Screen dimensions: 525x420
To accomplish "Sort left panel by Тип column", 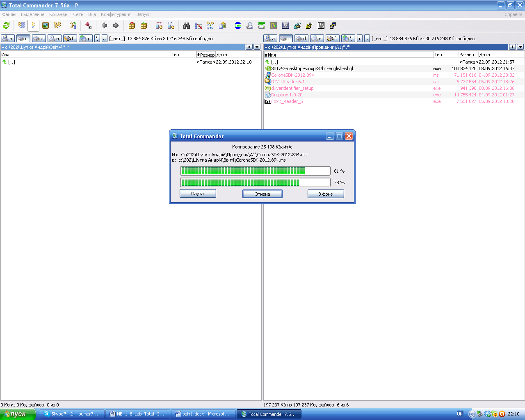I will click(183, 55).
